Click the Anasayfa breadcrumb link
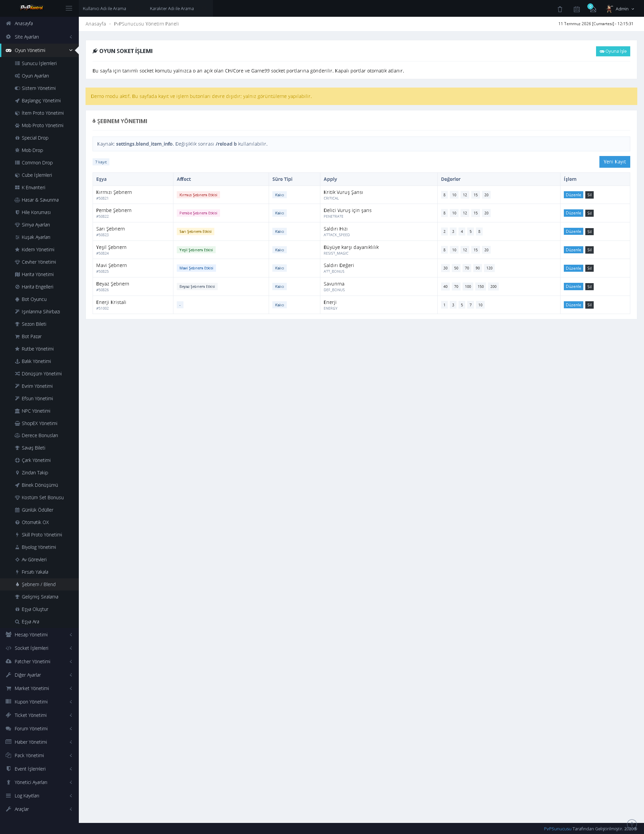 tap(96, 24)
